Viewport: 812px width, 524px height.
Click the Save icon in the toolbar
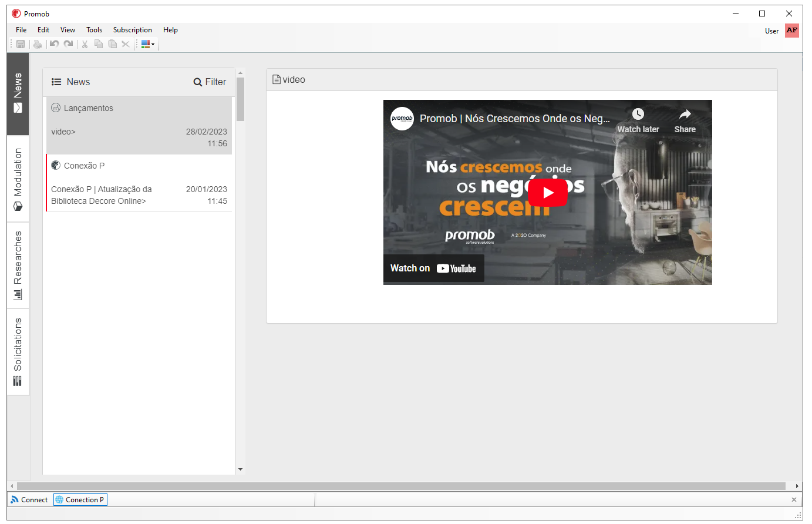(x=21, y=44)
